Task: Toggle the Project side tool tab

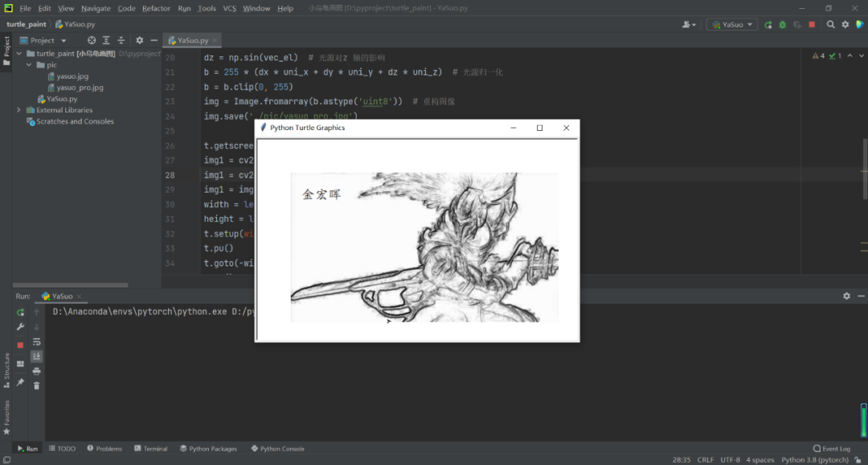Action: click(x=6, y=51)
